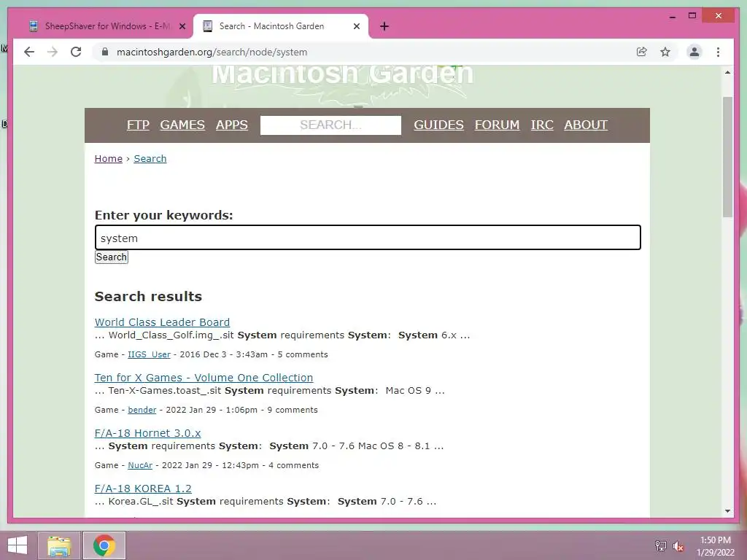Click the muted volume tray icon

coord(678,546)
